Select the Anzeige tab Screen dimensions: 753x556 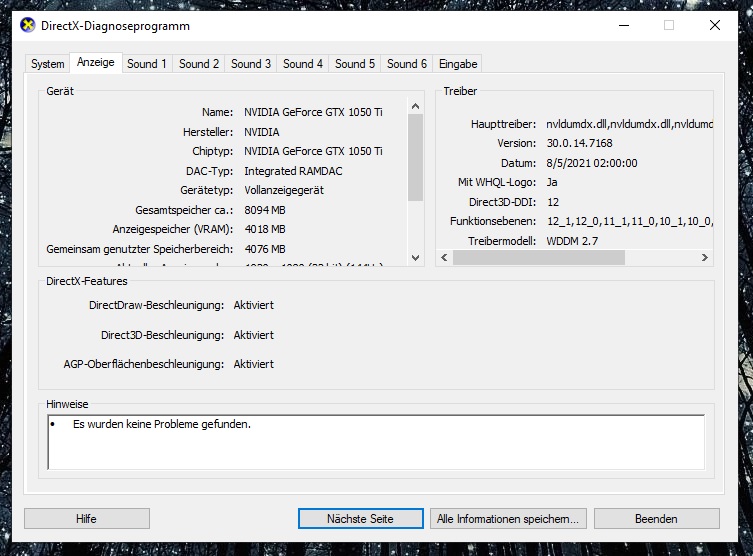click(96, 62)
